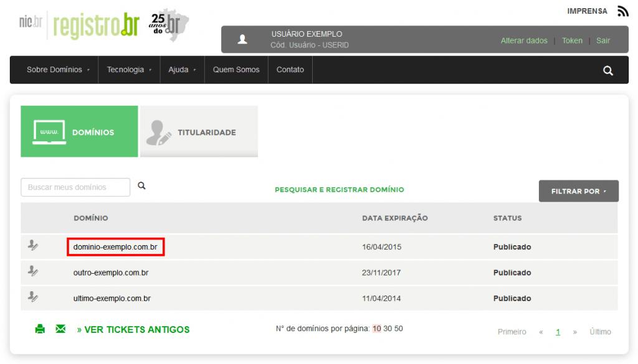
Task: Click the Token link
Action: (x=572, y=40)
